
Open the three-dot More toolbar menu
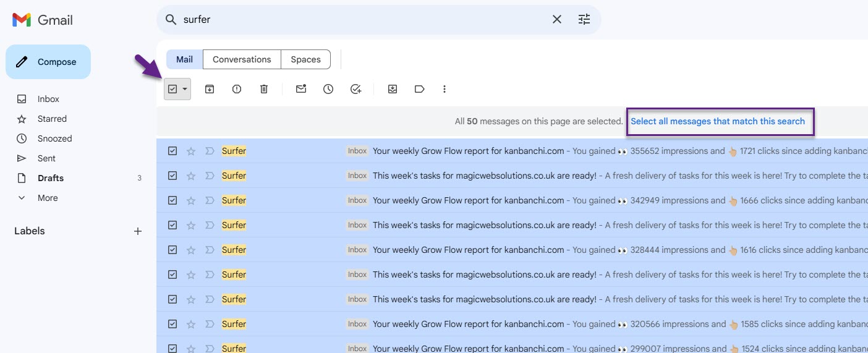(x=445, y=89)
